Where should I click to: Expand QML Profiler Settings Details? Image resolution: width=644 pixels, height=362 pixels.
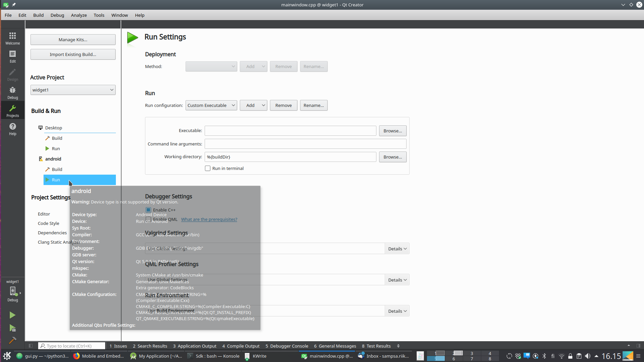(397, 280)
